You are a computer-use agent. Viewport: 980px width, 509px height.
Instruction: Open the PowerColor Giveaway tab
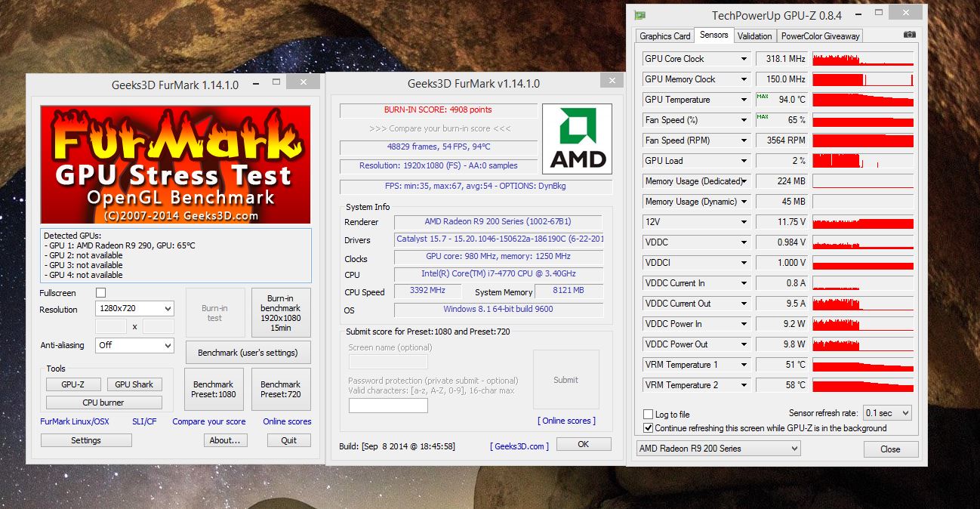tap(821, 36)
